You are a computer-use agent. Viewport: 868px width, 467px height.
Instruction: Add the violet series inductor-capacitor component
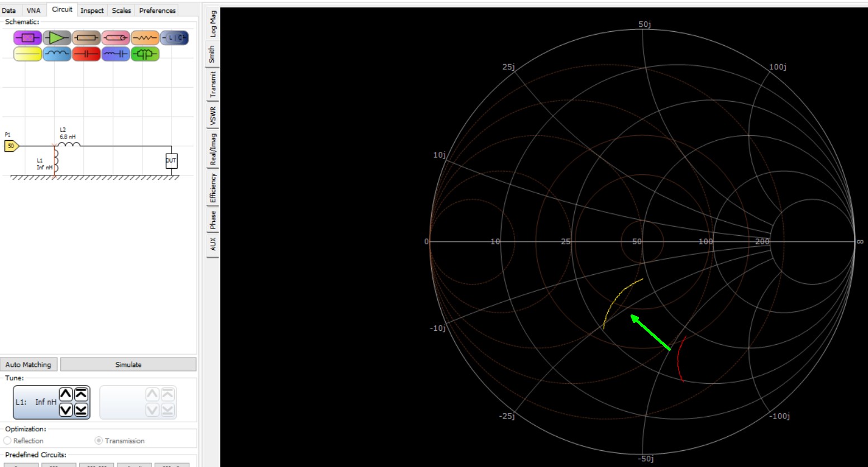[116, 54]
